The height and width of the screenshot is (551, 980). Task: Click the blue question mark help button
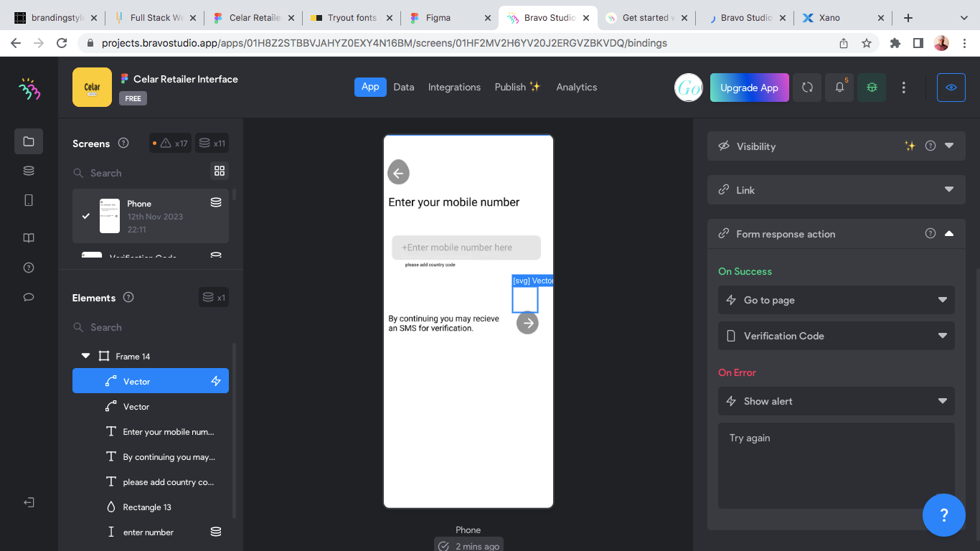point(944,515)
